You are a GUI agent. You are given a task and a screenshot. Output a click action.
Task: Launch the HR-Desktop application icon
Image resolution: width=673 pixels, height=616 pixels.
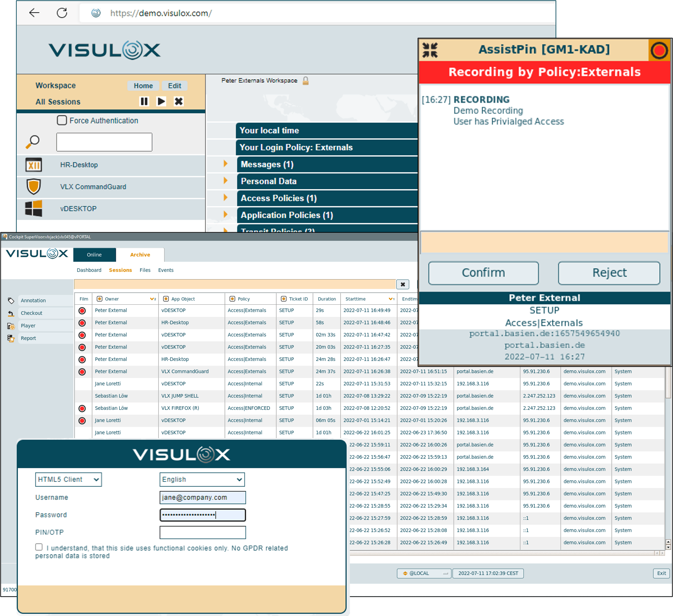click(x=34, y=165)
